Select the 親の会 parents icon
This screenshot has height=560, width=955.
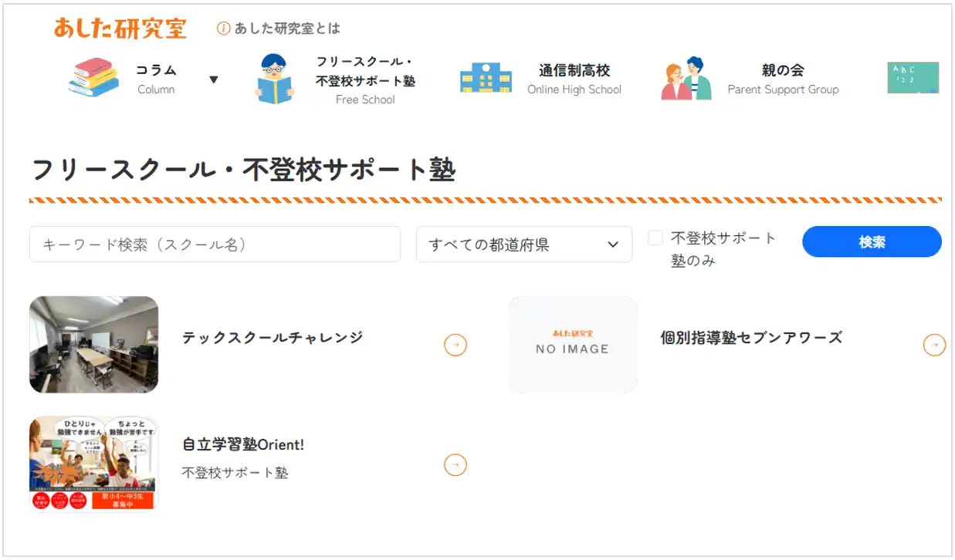tap(686, 77)
